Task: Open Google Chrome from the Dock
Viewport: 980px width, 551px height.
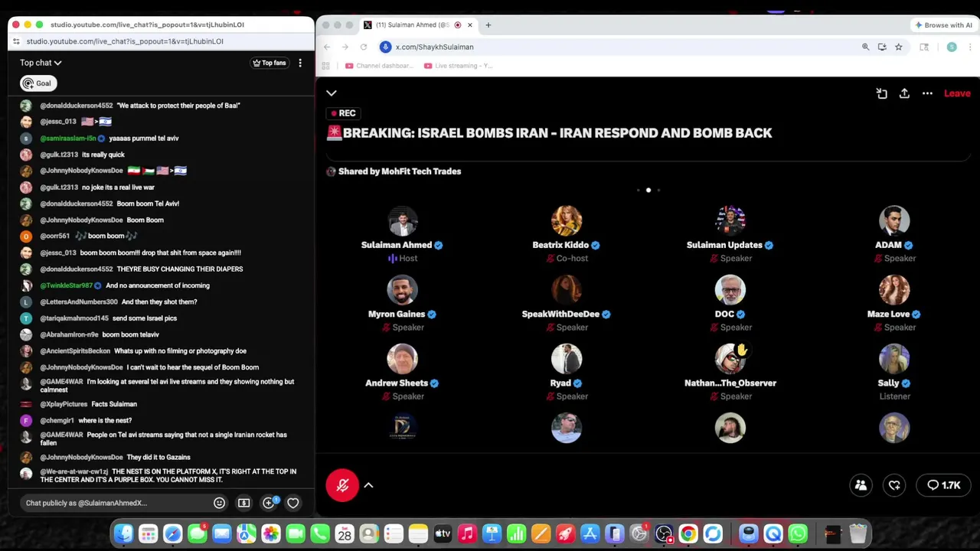Action: point(688,533)
